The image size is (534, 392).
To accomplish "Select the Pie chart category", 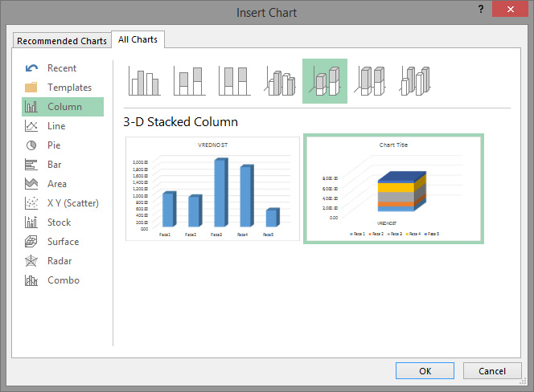I will (x=54, y=145).
